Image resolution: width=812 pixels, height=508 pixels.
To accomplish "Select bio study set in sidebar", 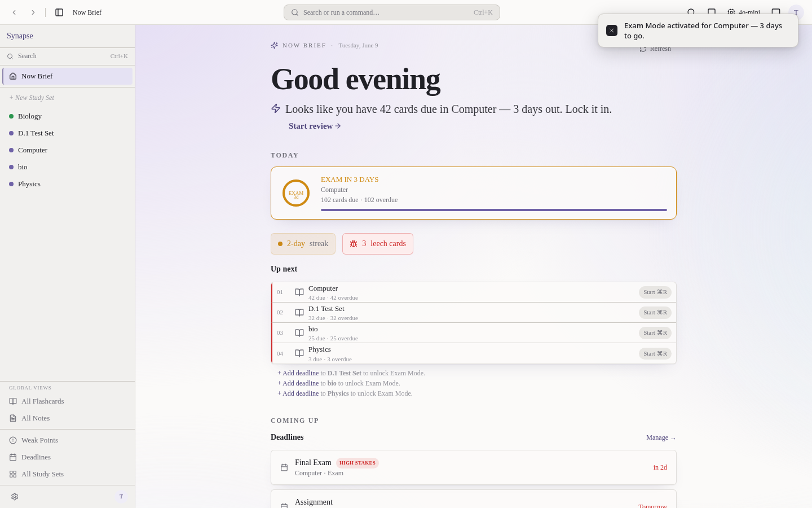I will (68, 167).
